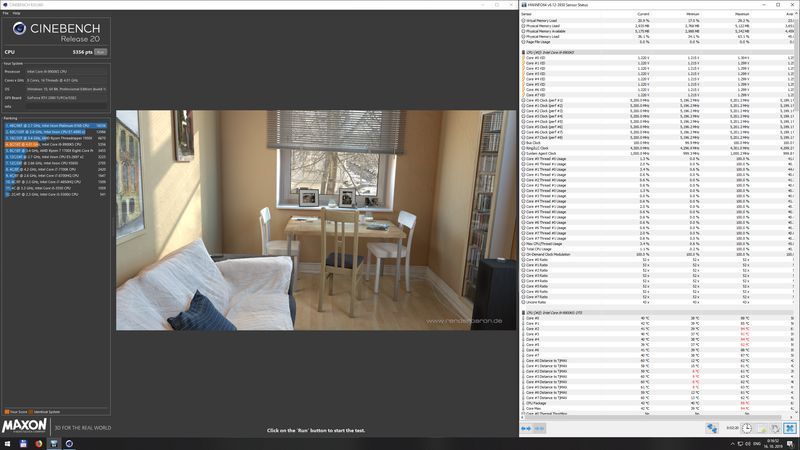The width and height of the screenshot is (800, 450).
Task: Toggle the Your Score legend checkbox
Action: tap(7, 412)
